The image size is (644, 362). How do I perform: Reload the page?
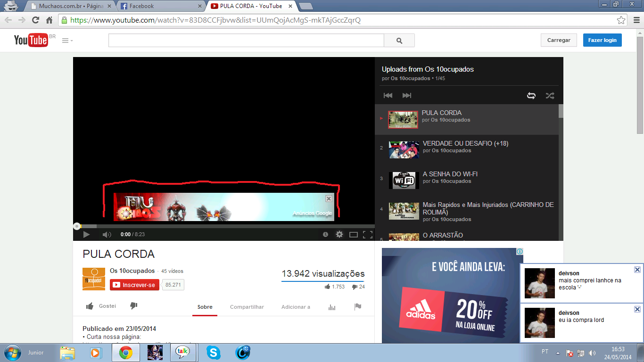(35, 20)
